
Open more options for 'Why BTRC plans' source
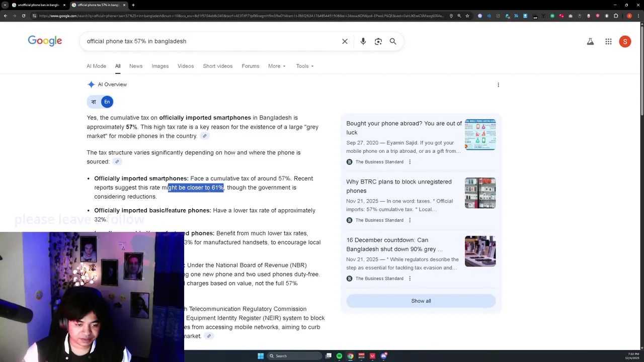[x=410, y=220]
